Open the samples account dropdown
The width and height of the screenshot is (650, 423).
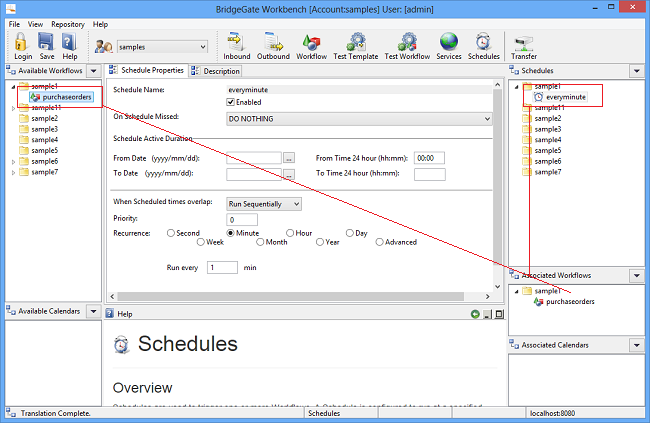point(203,47)
